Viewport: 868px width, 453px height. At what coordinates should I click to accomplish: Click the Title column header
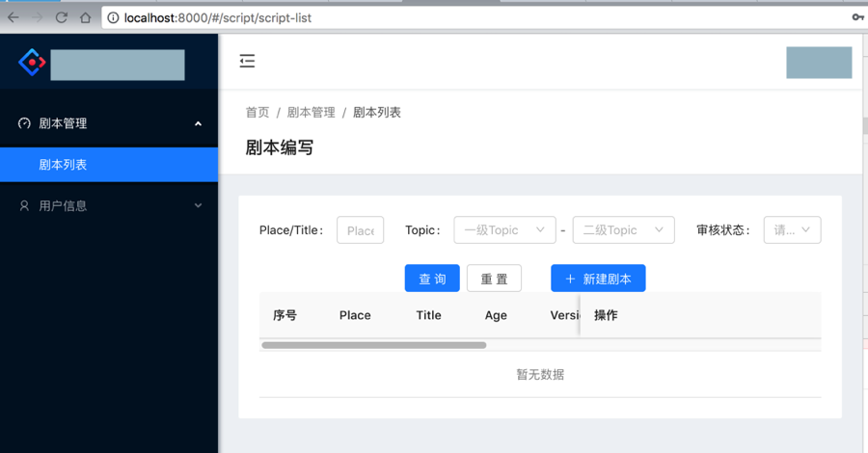[x=428, y=315]
